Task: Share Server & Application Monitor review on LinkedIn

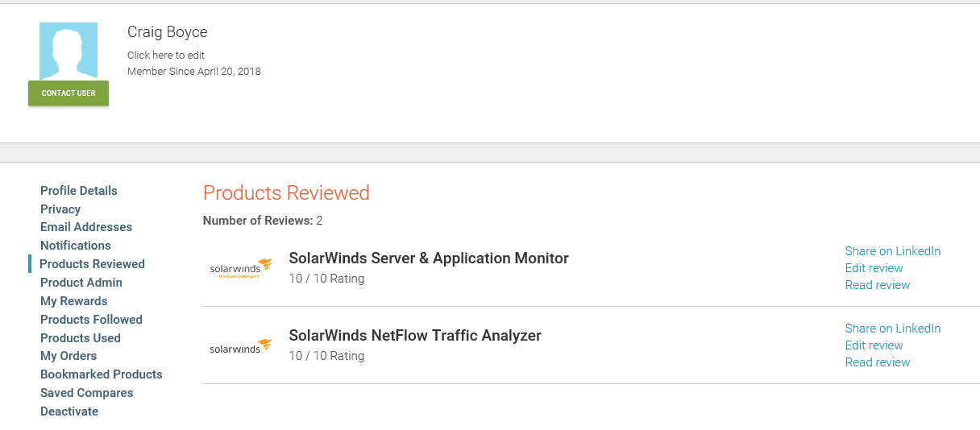Action: (x=892, y=251)
